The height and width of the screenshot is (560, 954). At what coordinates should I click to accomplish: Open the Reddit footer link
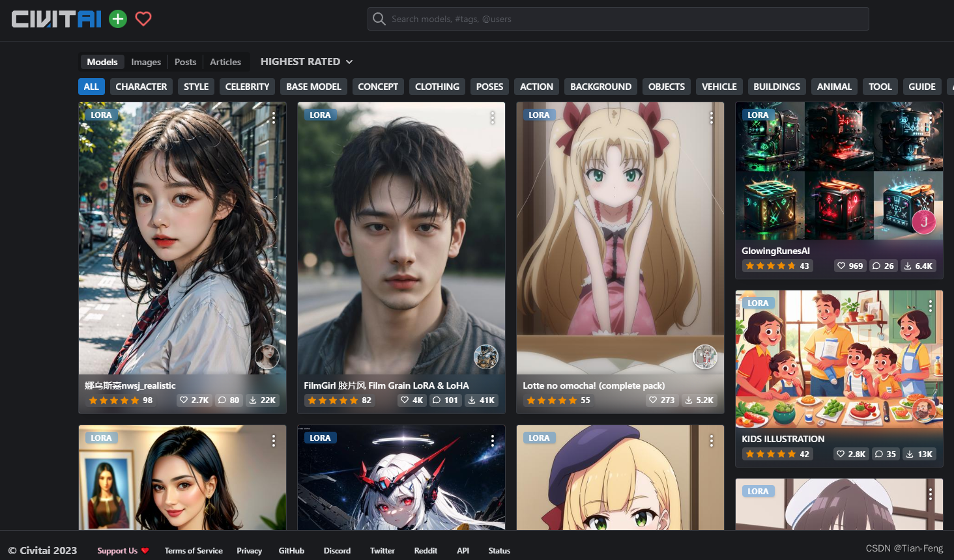point(426,551)
